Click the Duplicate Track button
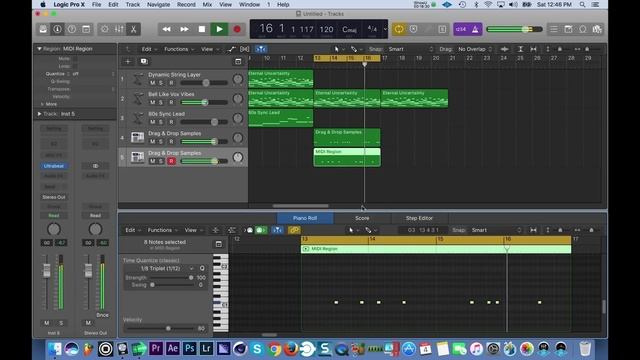 click(144, 61)
